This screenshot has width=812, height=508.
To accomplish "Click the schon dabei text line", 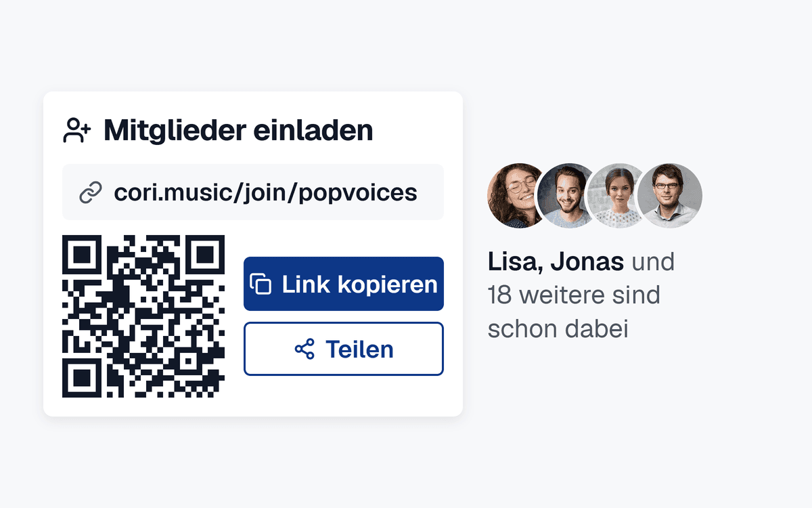I will coord(558,329).
